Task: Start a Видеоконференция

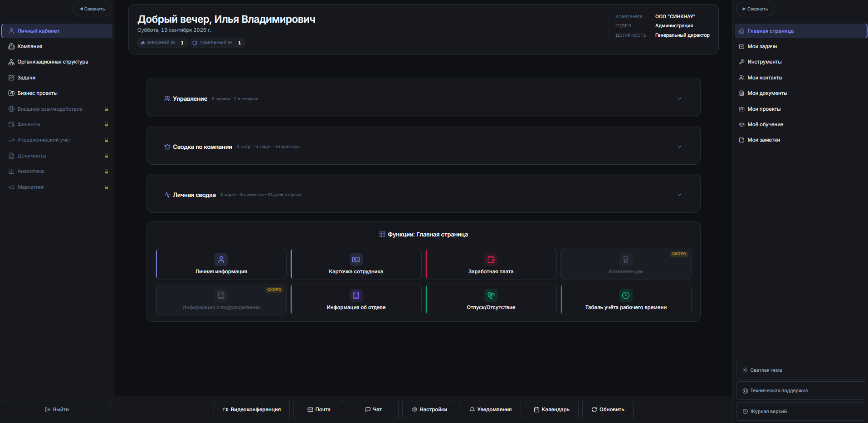Action: pyautogui.click(x=252, y=409)
